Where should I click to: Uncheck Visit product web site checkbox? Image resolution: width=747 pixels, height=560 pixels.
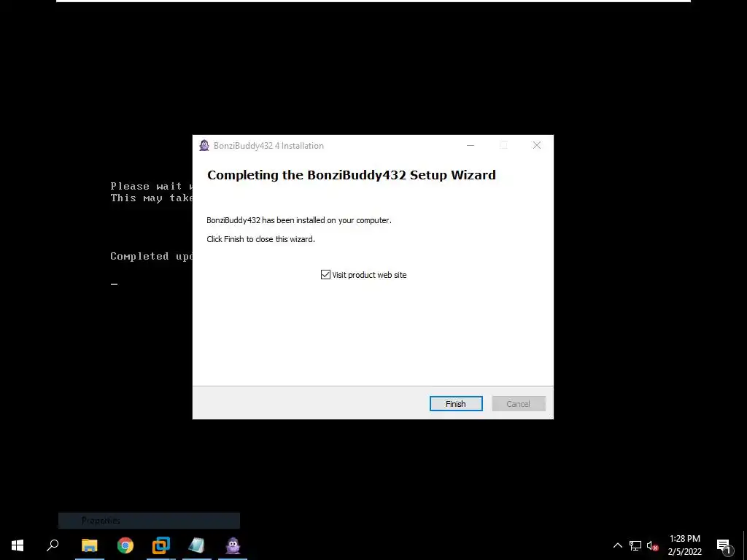325,275
